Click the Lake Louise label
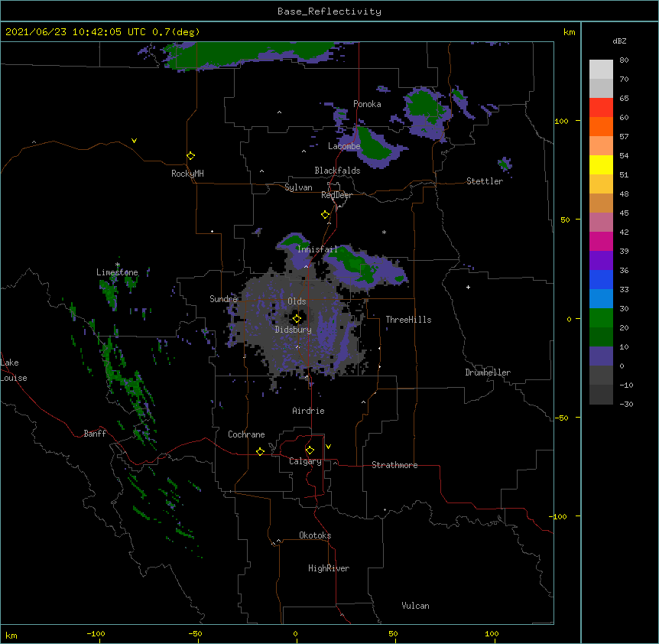This screenshot has width=659, height=644. pyautogui.click(x=14, y=370)
